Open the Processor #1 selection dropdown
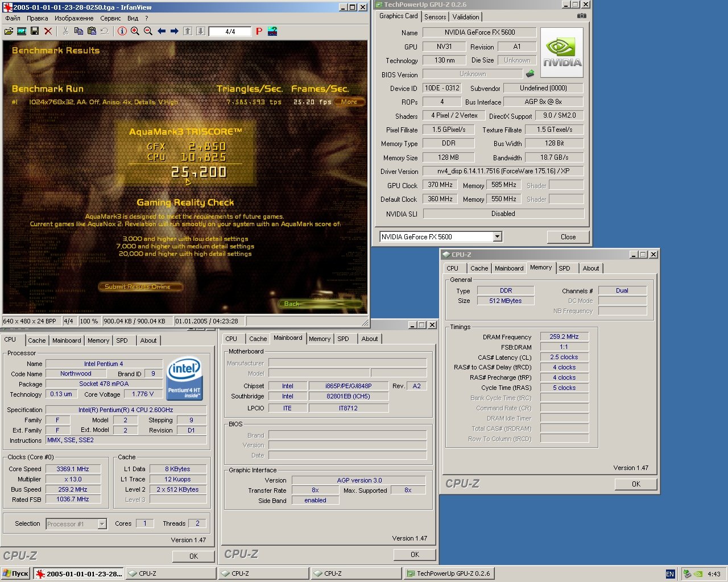 [x=102, y=524]
